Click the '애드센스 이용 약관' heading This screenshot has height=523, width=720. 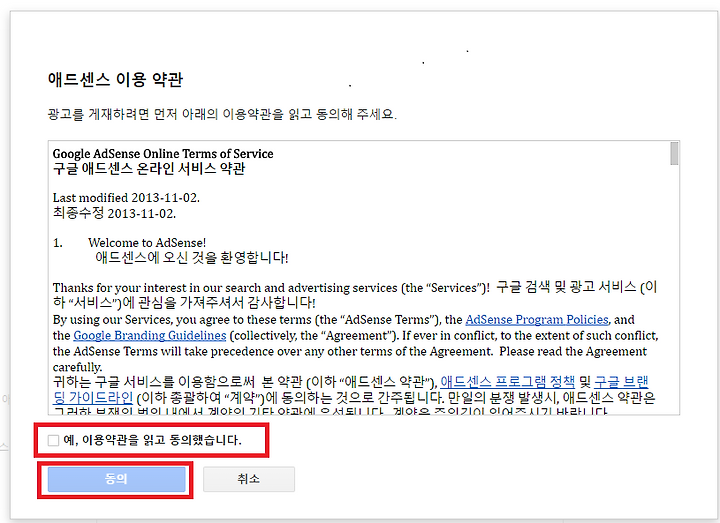point(115,79)
